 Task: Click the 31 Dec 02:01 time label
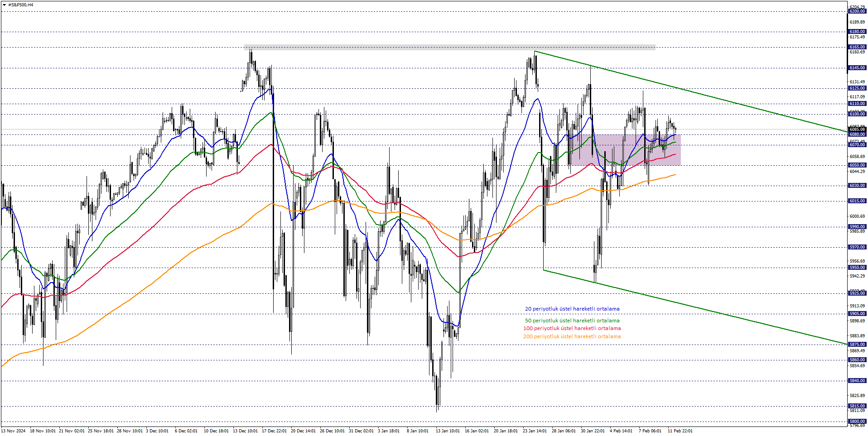pyautogui.click(x=362, y=431)
